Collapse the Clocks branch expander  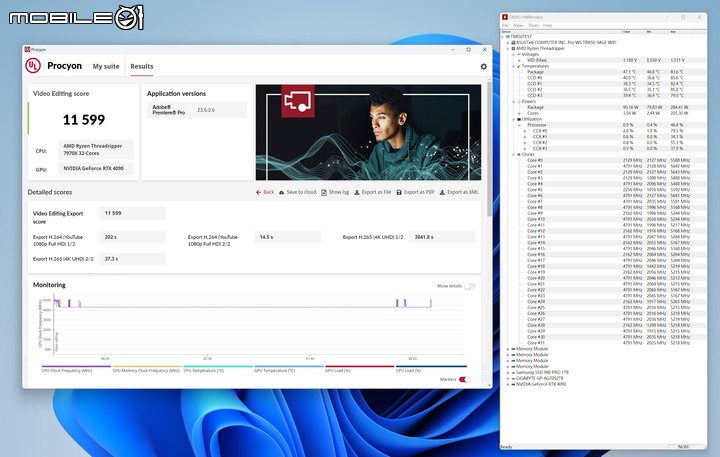(513, 154)
